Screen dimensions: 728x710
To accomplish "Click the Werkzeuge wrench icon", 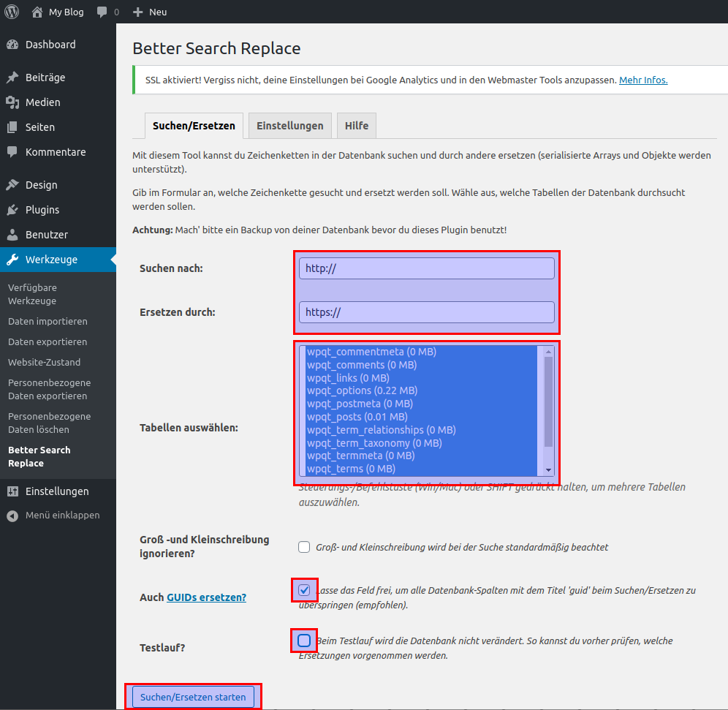I will 12,260.
